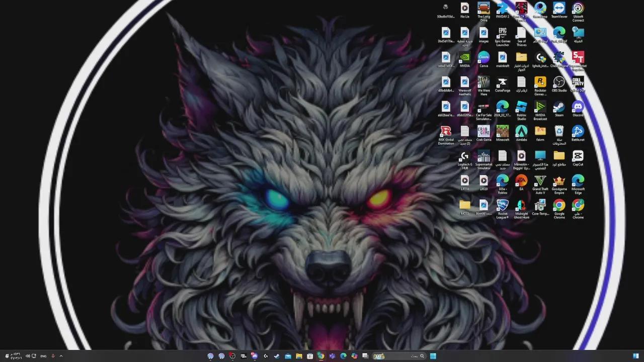Open Core-Temp setup icon
This screenshot has width=644, height=362.
coord(540,207)
